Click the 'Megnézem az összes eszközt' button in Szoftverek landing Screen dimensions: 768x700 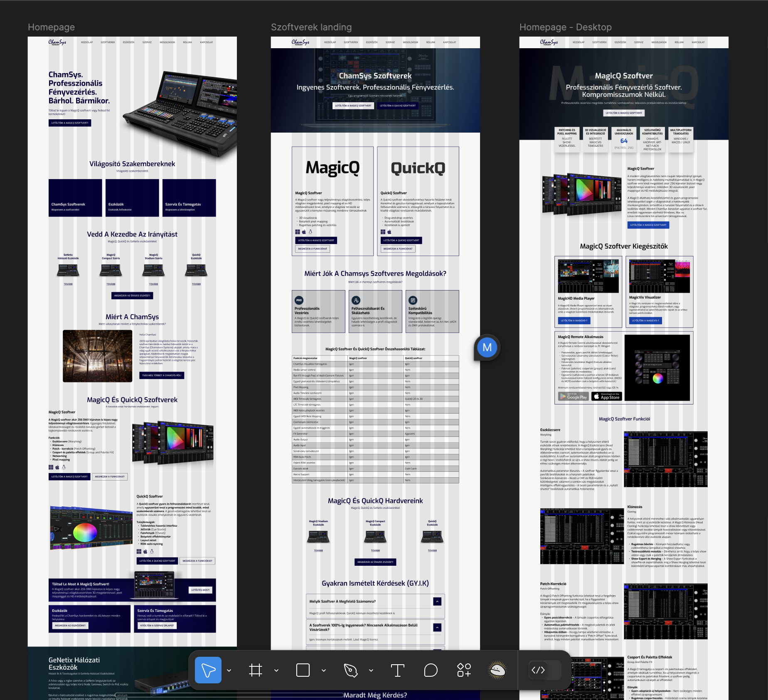[x=375, y=562]
